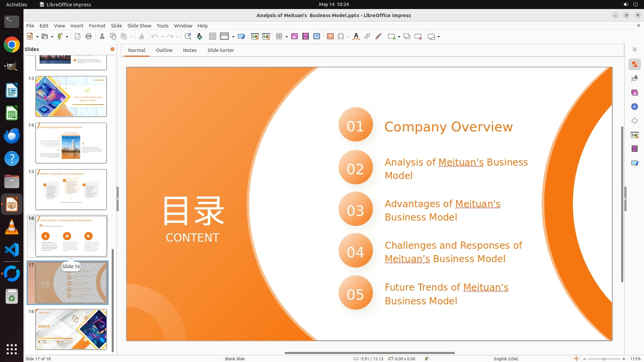Image resolution: width=644 pixels, height=362 pixels.
Task: Insert image using toolbar icon
Action: click(x=294, y=37)
